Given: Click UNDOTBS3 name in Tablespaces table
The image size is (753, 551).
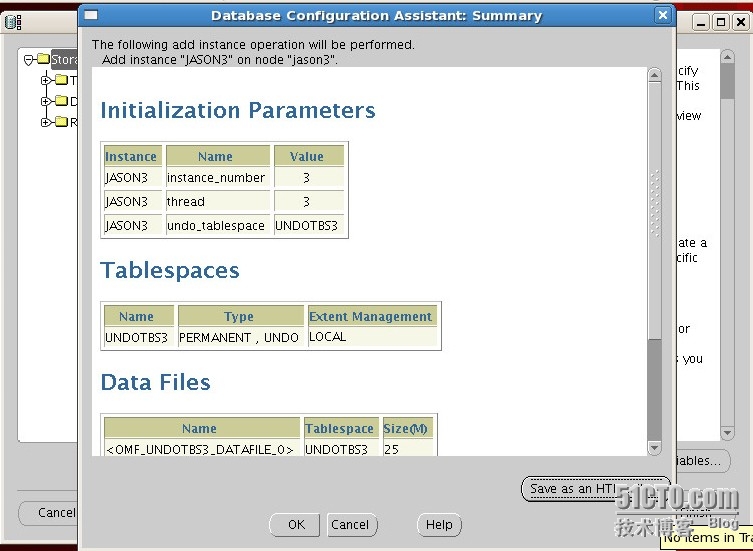Looking at the screenshot, I should coord(137,337).
